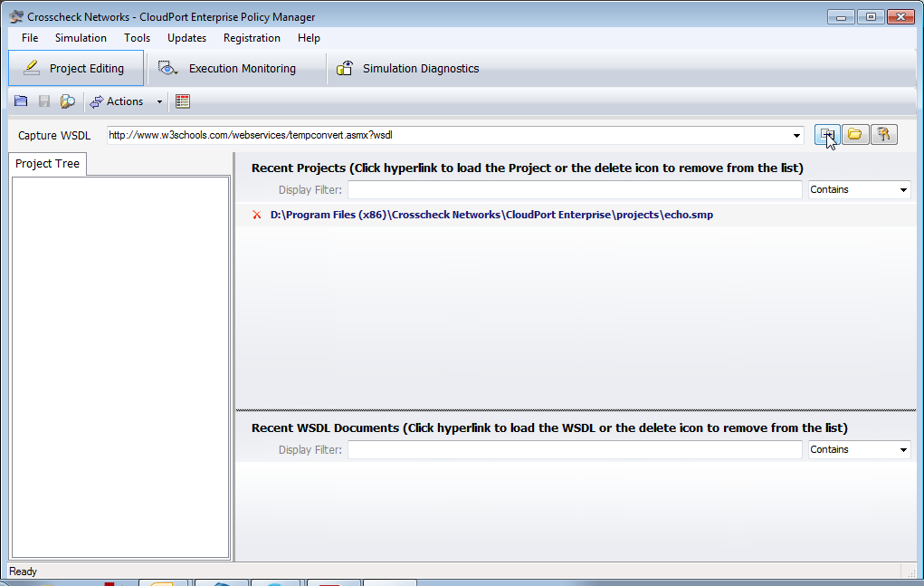The image size is (924, 586).
Task: Click the Recent WSDL Documents Display Filter field
Action: click(575, 450)
